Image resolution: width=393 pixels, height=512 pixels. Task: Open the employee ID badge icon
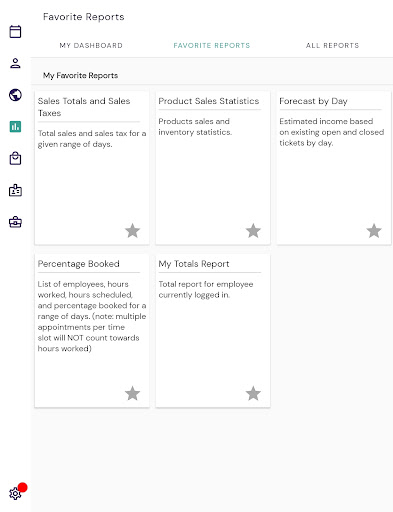click(x=15, y=190)
